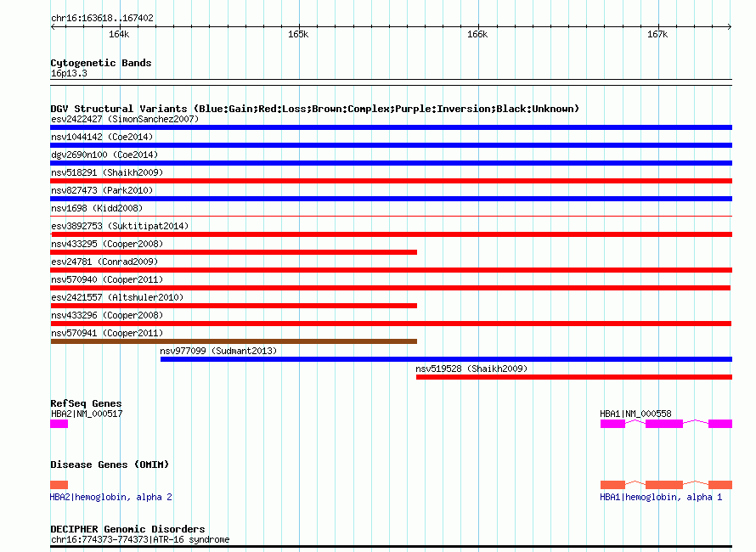Click the brown nsv570941 (Cooper2011) complex bar
756x552 pixels.
[234, 341]
